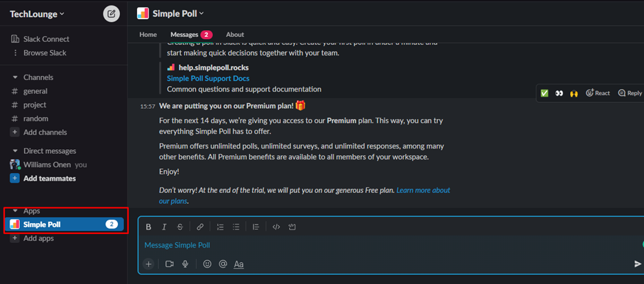
Task: Click unread badge on Simple Poll sidebar item
Action: click(x=112, y=224)
